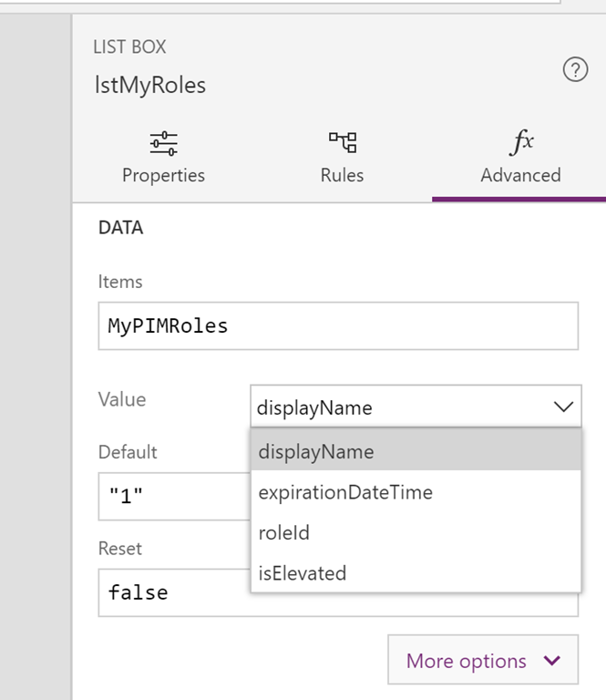Click the Properties sliders icon
The height and width of the screenshot is (700, 606).
(163, 143)
